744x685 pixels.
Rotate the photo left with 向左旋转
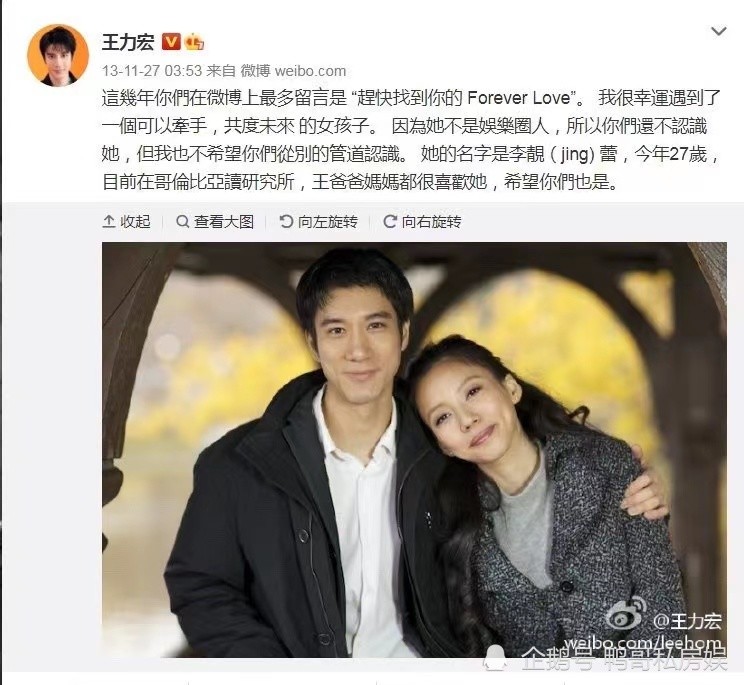[319, 222]
